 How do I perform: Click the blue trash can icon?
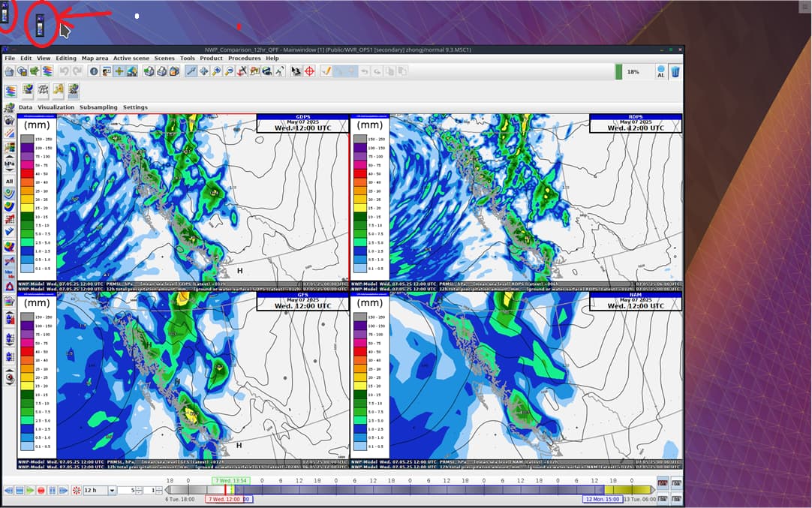[675, 71]
